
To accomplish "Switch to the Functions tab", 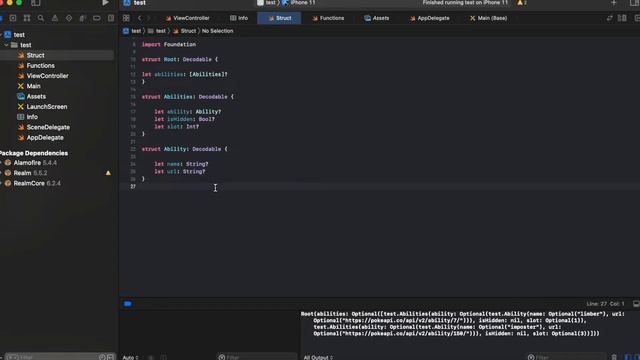I will click(328, 18).
